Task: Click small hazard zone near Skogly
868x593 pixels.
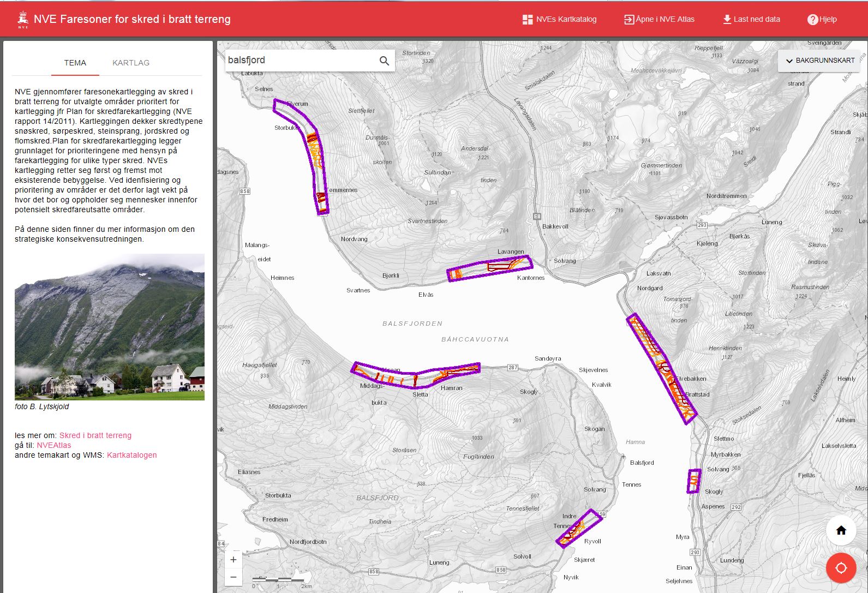Action: click(x=694, y=481)
